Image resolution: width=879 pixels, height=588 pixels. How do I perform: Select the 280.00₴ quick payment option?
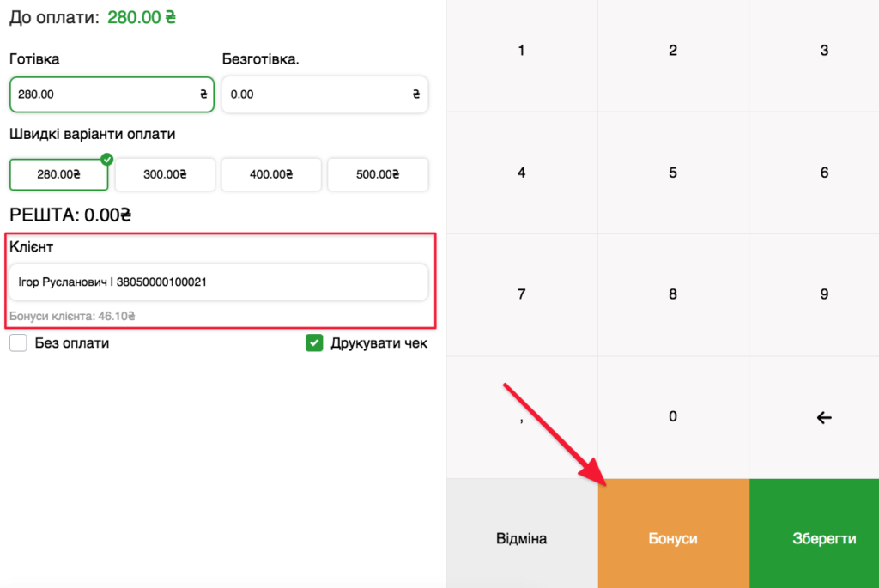tap(58, 174)
